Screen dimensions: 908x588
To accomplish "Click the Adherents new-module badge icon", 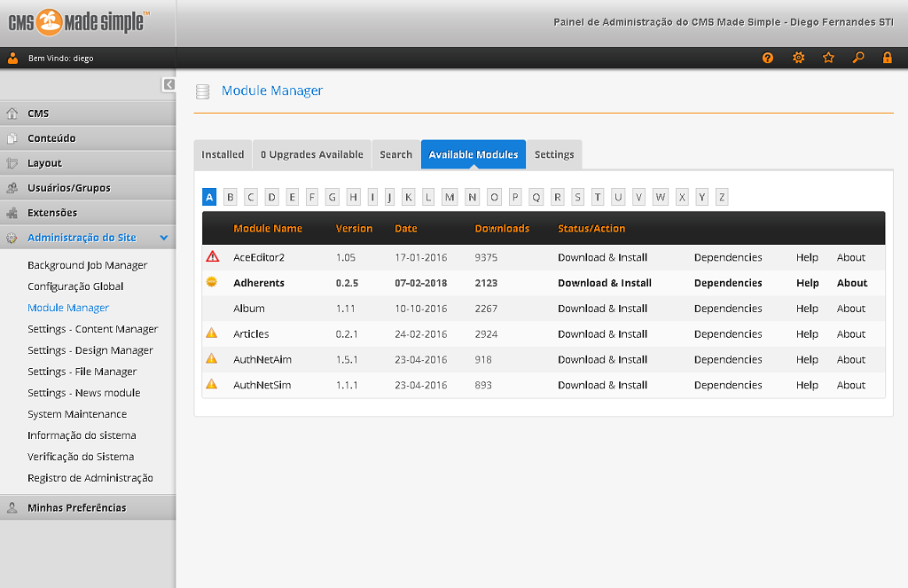I will tap(212, 282).
